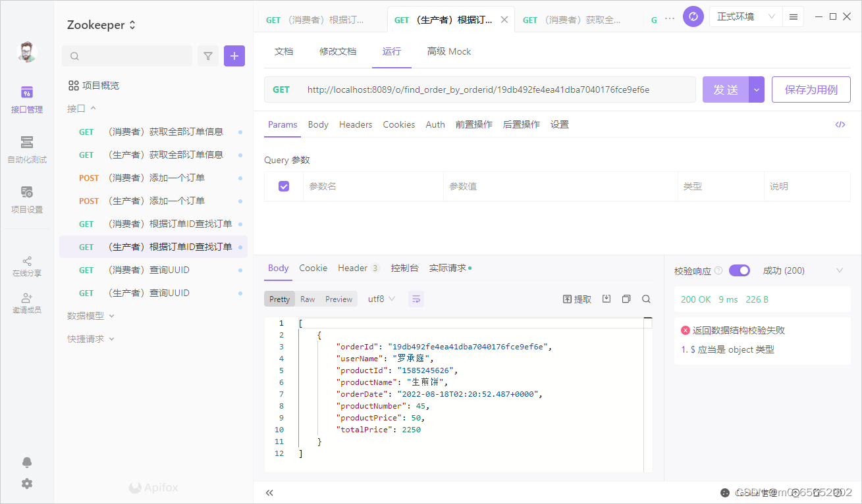Viewport: 862px width, 504px height.
Task: Select the Preview view mode
Action: [338, 299]
